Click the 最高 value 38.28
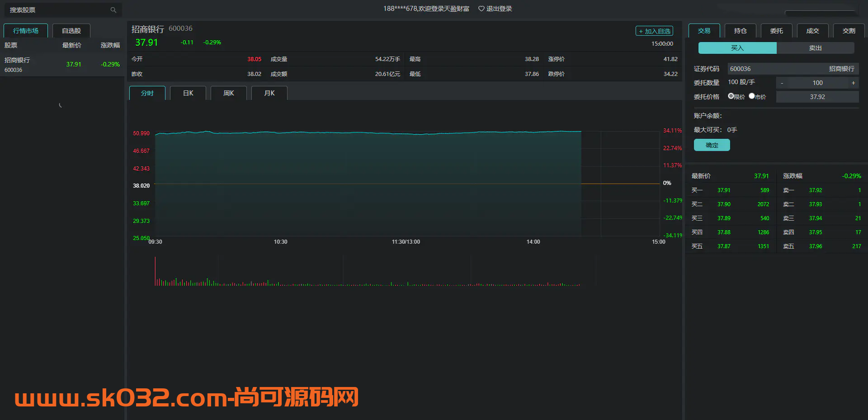The image size is (868, 420). [532, 59]
